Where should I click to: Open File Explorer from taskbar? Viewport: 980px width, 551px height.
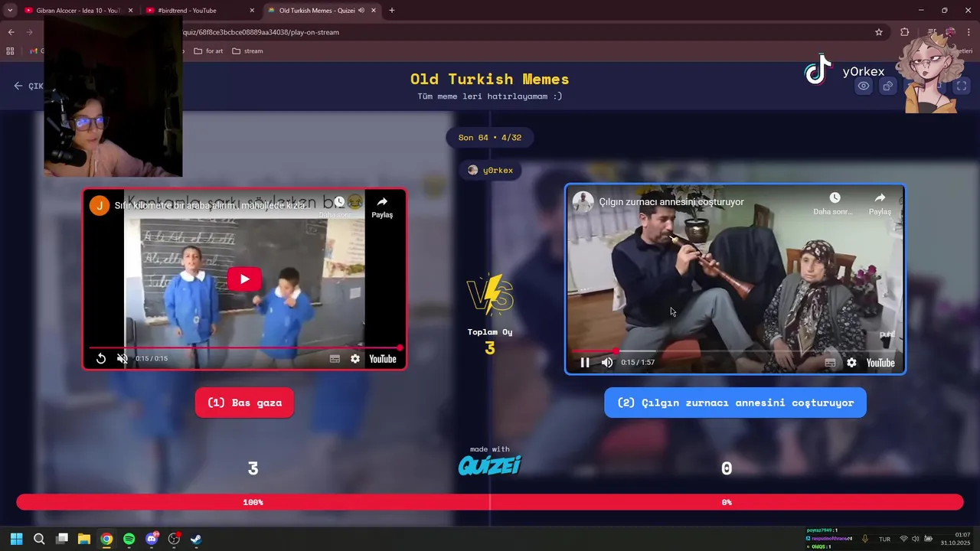pos(84,539)
